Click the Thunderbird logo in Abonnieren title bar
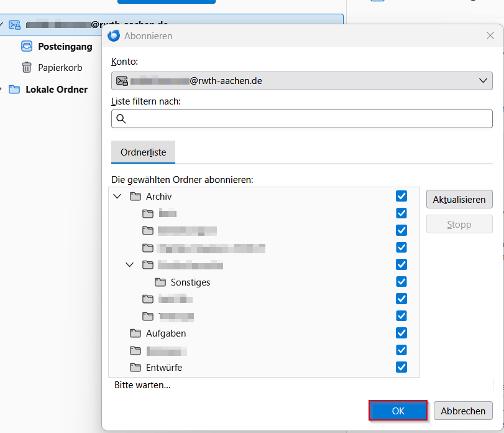 pos(114,35)
